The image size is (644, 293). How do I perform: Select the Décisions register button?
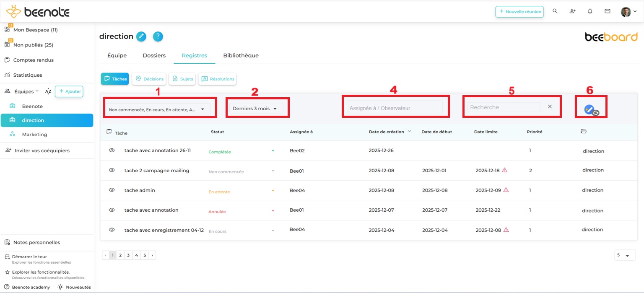(149, 79)
